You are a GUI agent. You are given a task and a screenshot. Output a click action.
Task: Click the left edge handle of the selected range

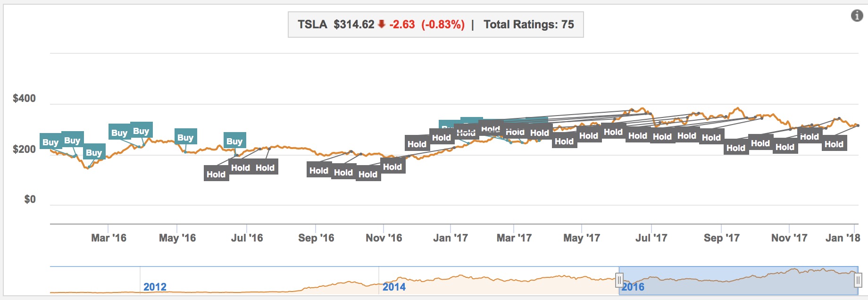(x=619, y=280)
